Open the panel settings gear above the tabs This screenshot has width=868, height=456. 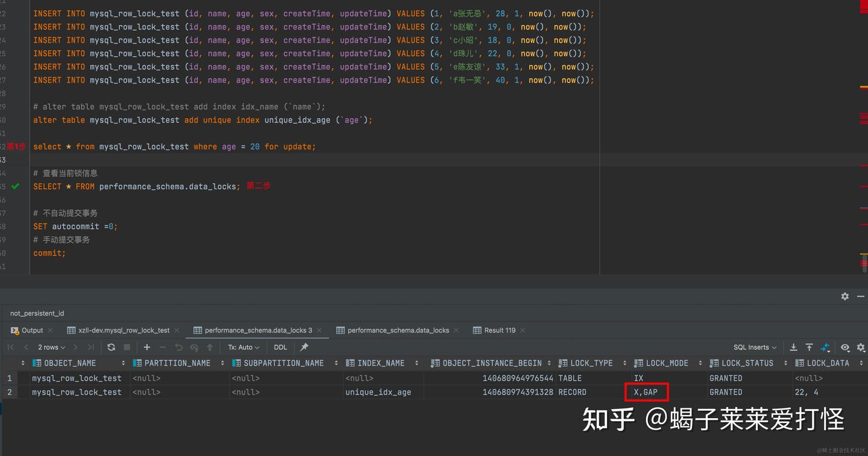click(x=844, y=296)
